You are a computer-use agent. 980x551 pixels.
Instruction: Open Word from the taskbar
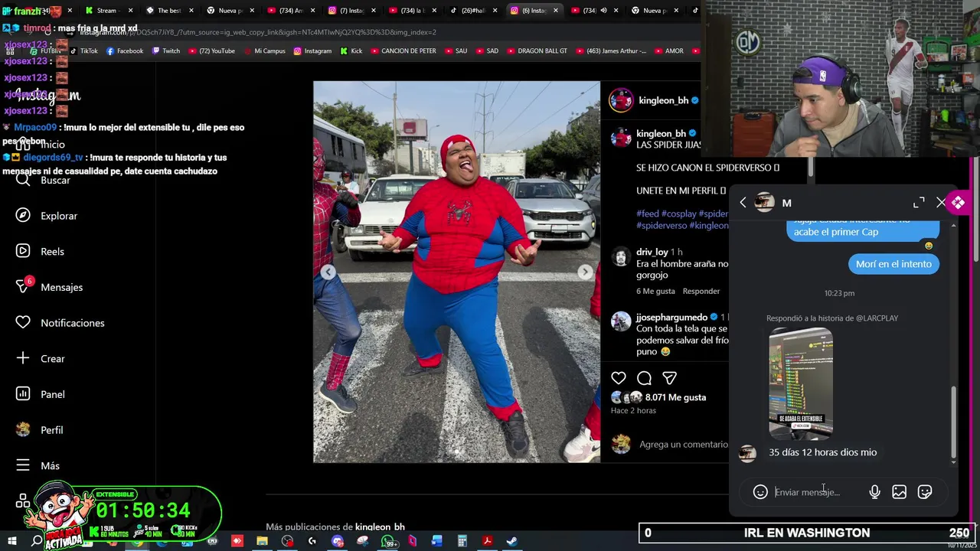tap(437, 541)
